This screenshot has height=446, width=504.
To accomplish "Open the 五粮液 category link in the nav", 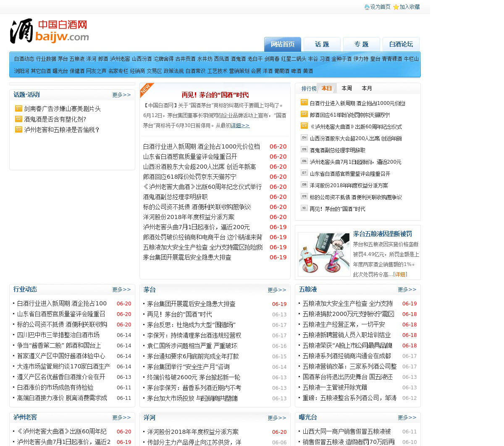I will 77,59.
